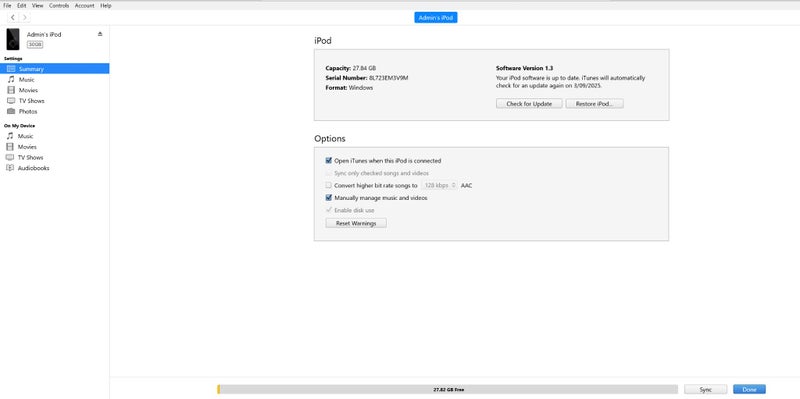Click the Reset Warnings button
Image resolution: width=800 pixels, height=399 pixels.
(356, 223)
